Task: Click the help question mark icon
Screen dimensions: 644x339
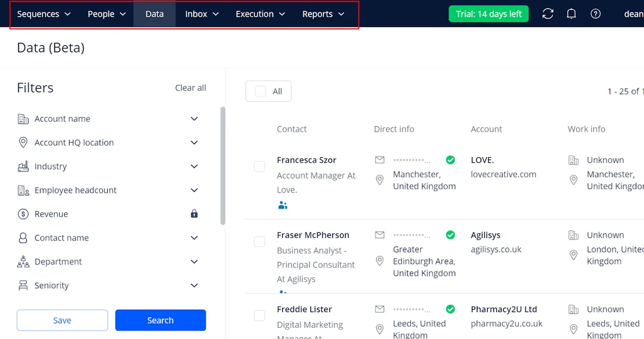Action: (x=596, y=13)
